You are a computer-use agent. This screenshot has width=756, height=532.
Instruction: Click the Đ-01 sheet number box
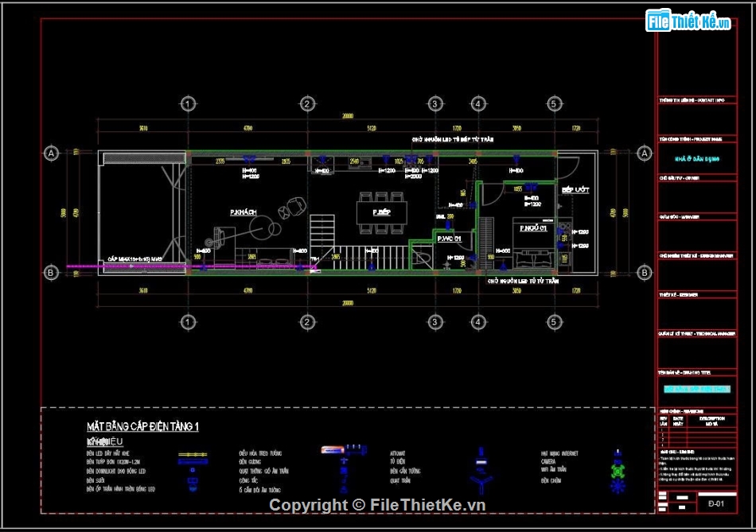pos(715,503)
